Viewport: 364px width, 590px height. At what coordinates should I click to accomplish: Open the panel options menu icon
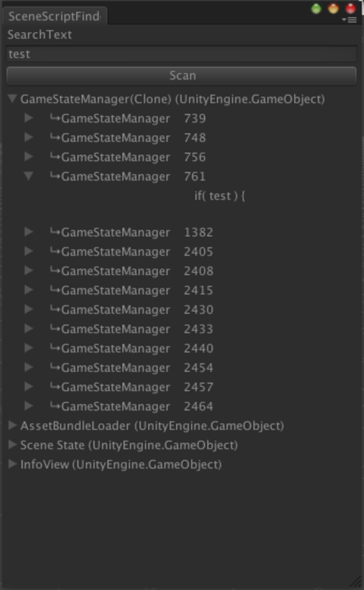(349, 20)
